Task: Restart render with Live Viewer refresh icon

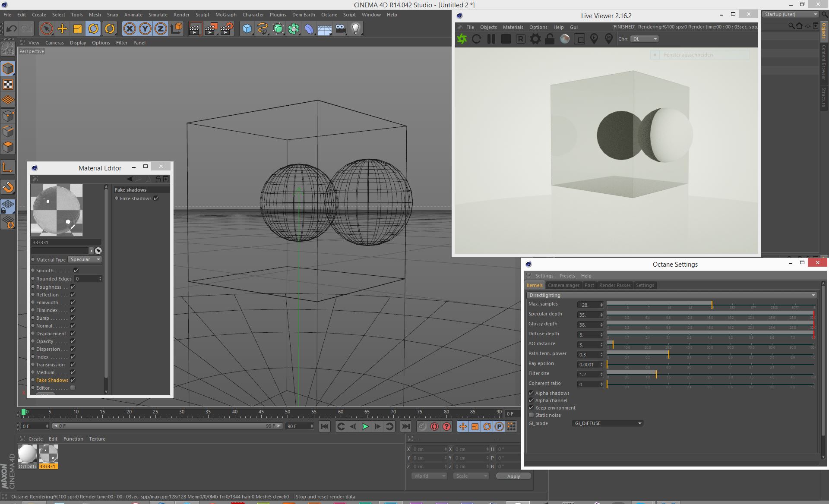Action: point(477,39)
